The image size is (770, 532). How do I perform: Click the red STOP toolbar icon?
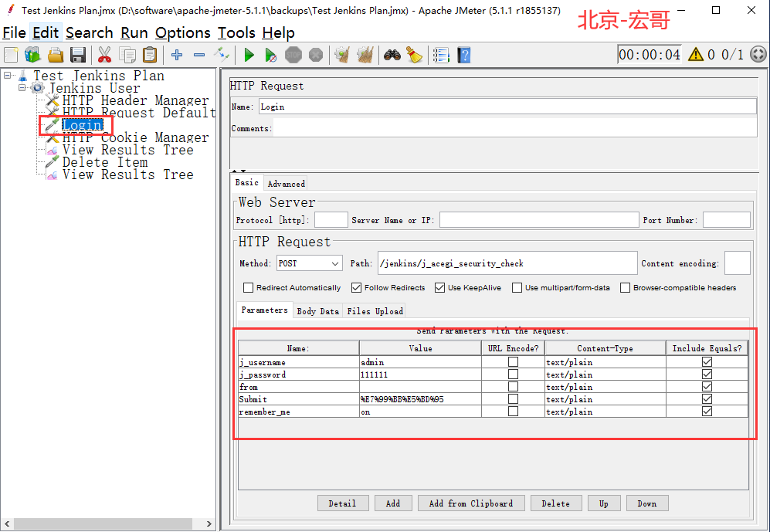tap(293, 55)
